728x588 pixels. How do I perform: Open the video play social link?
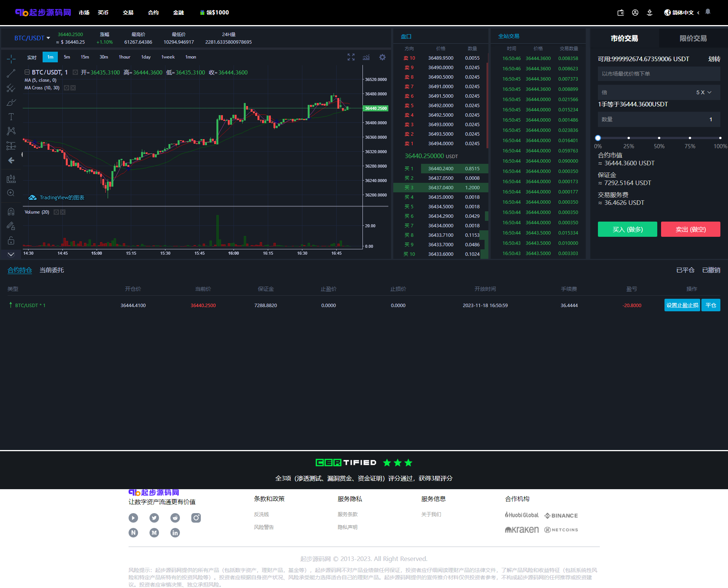click(x=133, y=518)
